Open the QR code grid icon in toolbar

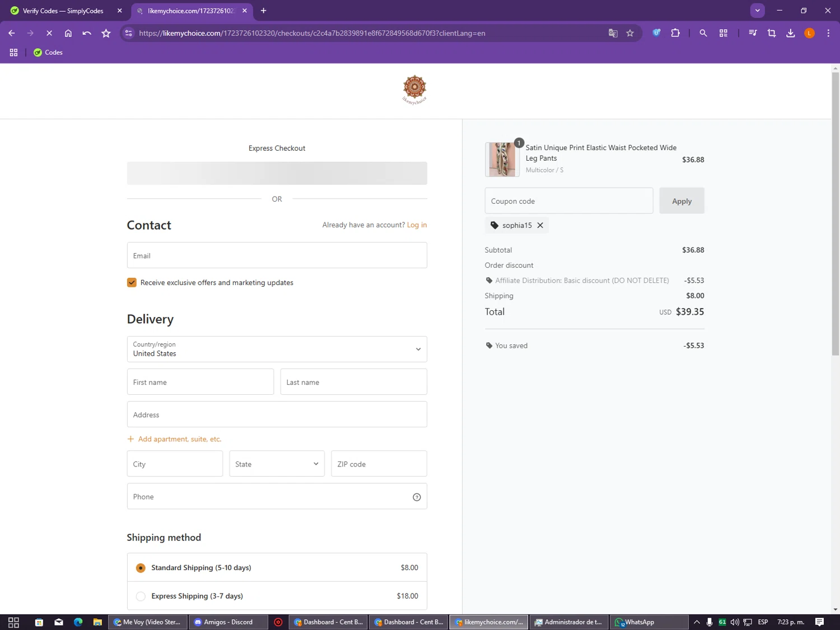(x=724, y=33)
